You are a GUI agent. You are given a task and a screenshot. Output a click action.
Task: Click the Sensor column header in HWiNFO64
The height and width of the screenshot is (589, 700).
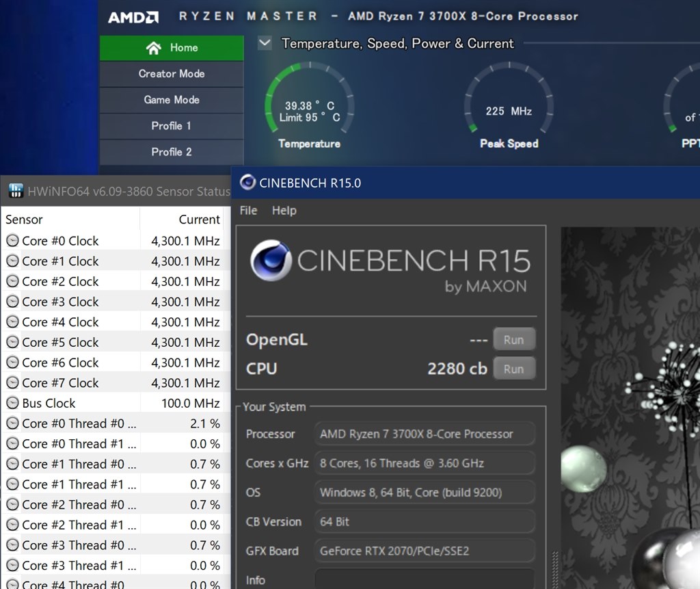[71, 220]
